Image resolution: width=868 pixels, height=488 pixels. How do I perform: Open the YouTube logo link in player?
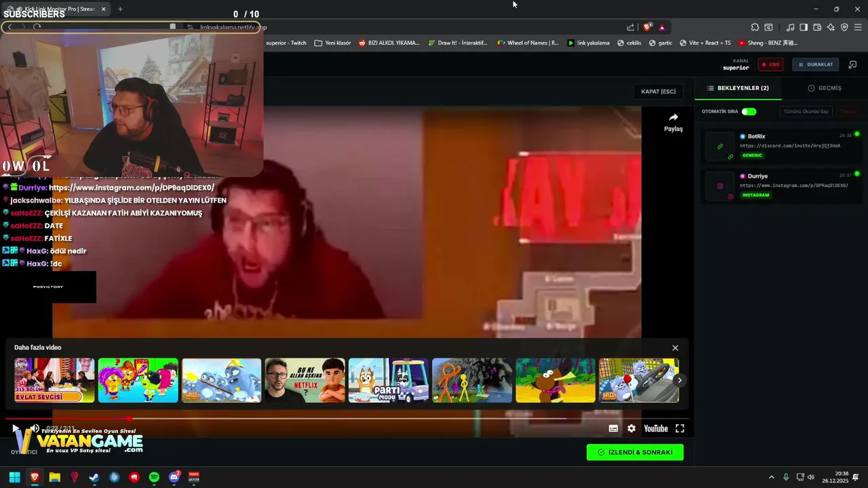click(x=656, y=428)
